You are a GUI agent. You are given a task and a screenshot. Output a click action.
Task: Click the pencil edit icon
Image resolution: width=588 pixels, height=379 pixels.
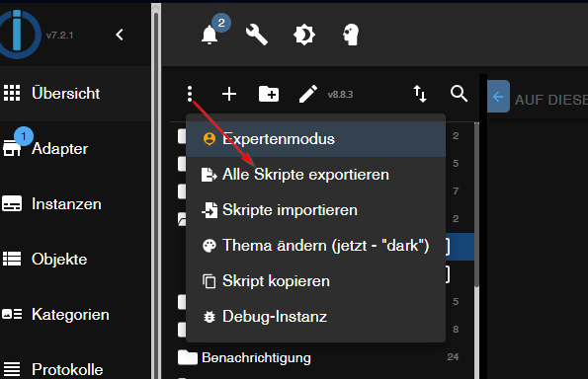(x=308, y=94)
